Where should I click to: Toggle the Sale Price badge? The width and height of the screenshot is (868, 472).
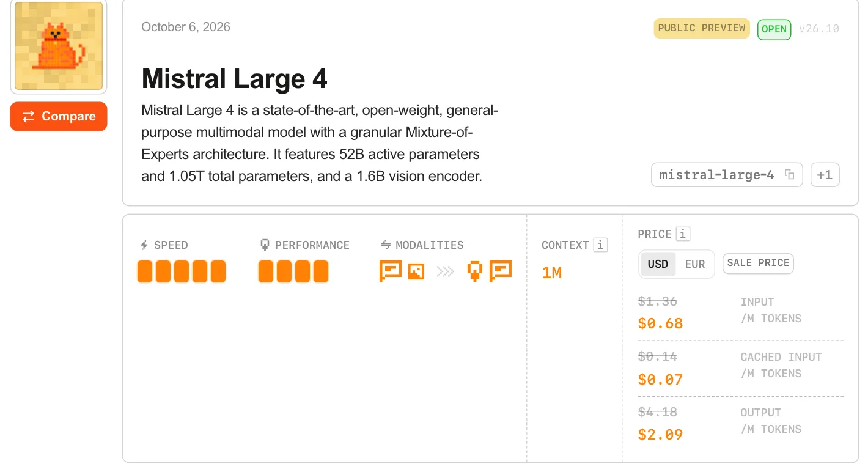[758, 263]
